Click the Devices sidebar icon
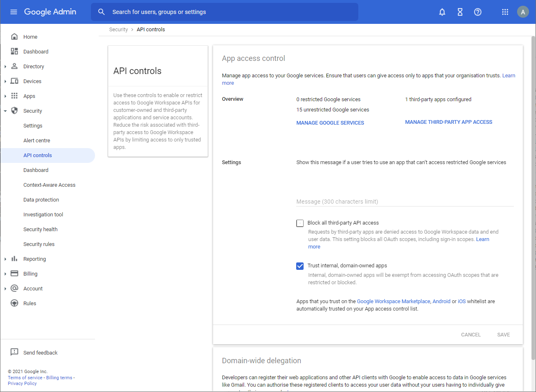Viewport: 536px width, 392px height. 14,81
